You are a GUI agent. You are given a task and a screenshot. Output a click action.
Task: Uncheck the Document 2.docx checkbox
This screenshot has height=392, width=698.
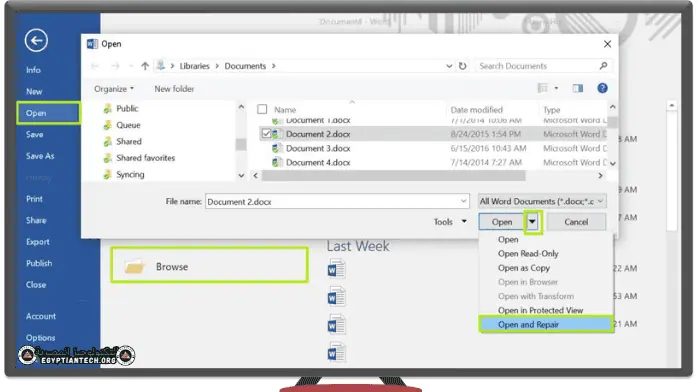pos(266,133)
